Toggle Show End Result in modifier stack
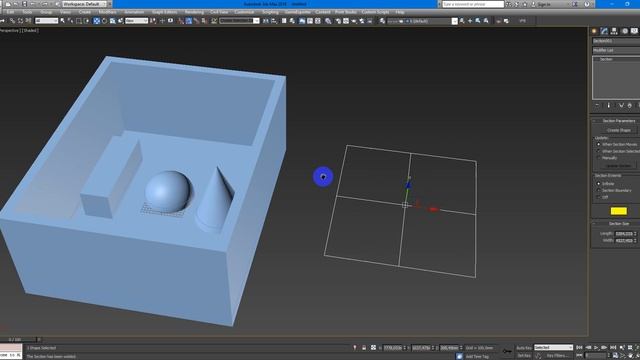 [x=609, y=105]
